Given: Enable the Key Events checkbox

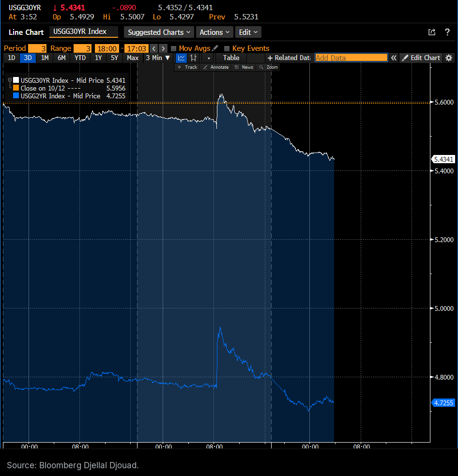Looking at the screenshot, I should 227,48.
